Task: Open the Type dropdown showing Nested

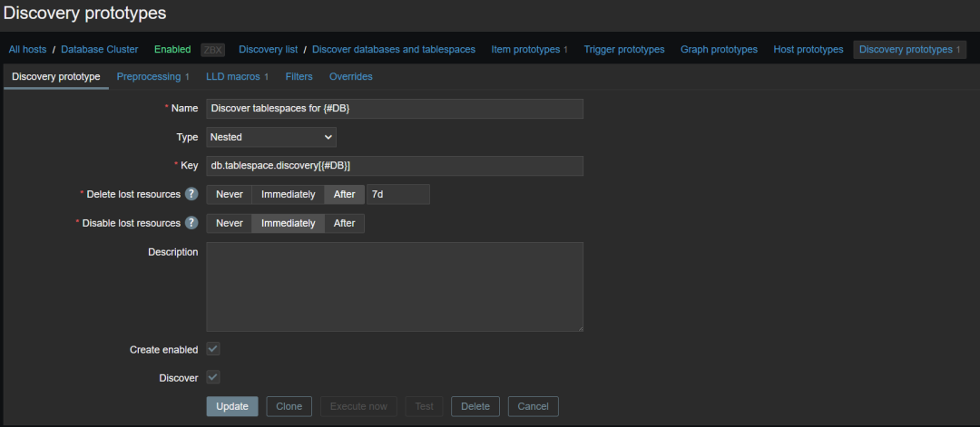Action: (x=271, y=137)
